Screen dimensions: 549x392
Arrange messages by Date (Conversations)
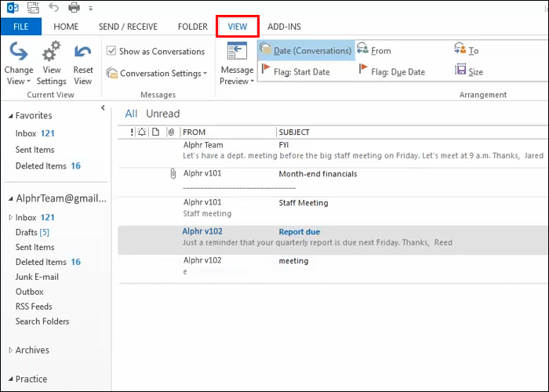click(307, 50)
